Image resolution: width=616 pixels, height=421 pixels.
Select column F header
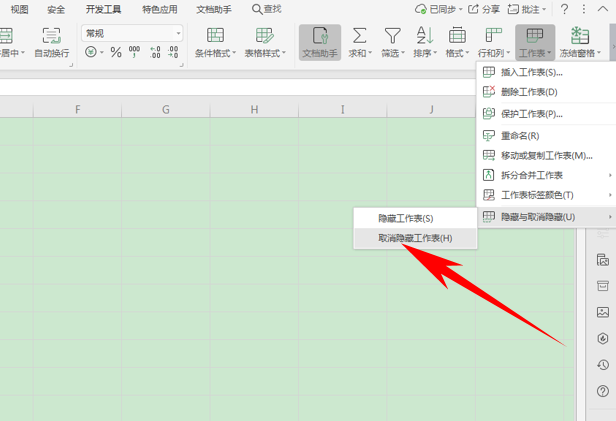77,109
